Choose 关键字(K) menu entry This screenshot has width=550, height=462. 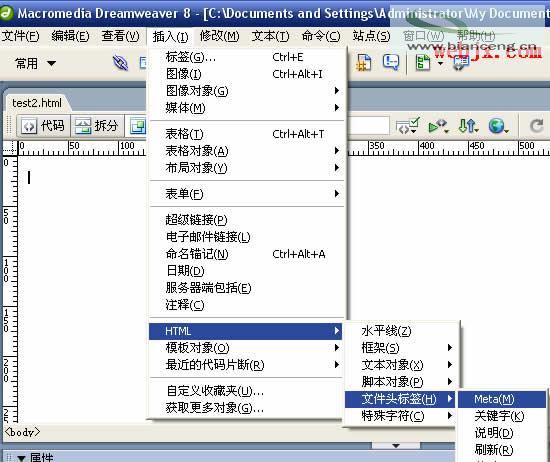(502, 416)
